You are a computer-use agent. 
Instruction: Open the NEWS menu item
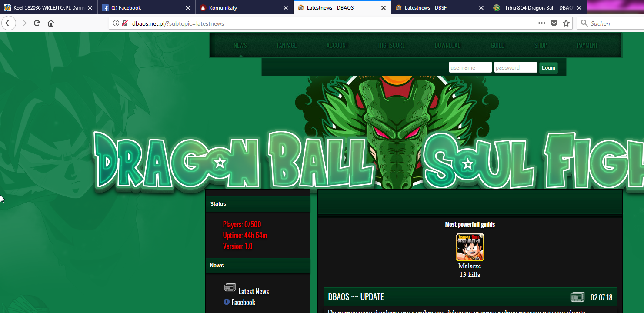point(240,45)
